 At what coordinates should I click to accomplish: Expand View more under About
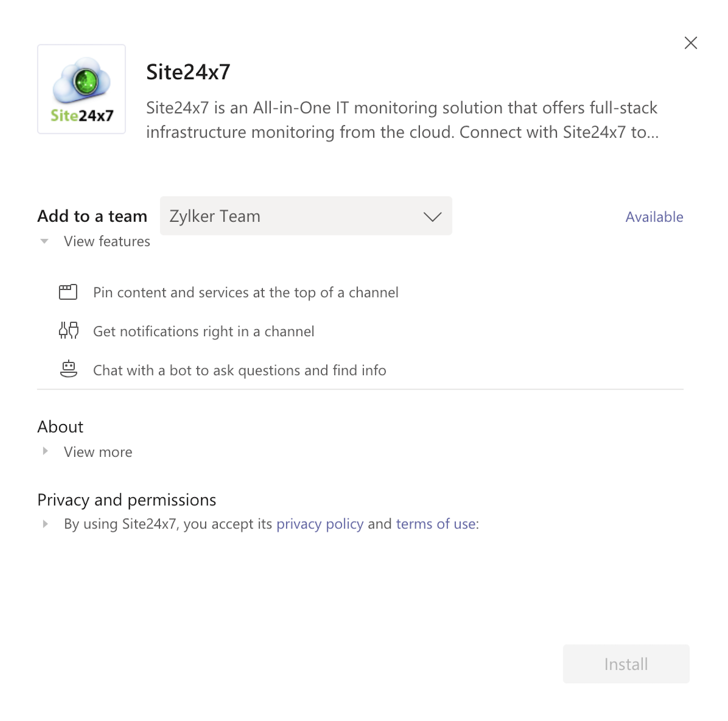pyautogui.click(x=45, y=451)
